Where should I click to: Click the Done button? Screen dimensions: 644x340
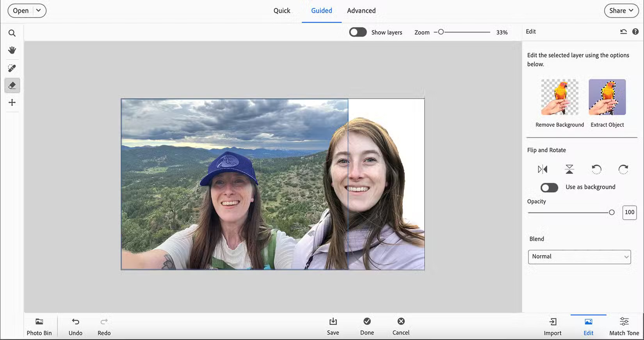tap(367, 326)
